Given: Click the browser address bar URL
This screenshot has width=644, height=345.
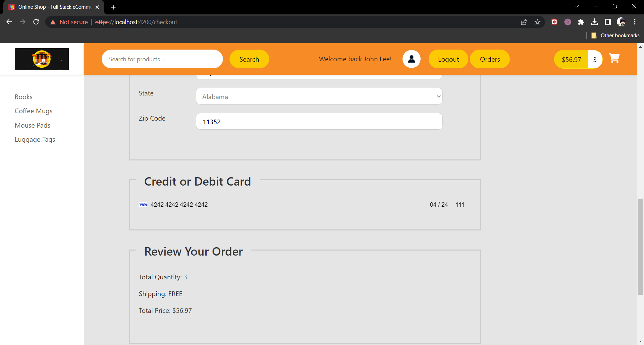Looking at the screenshot, I should point(136,22).
